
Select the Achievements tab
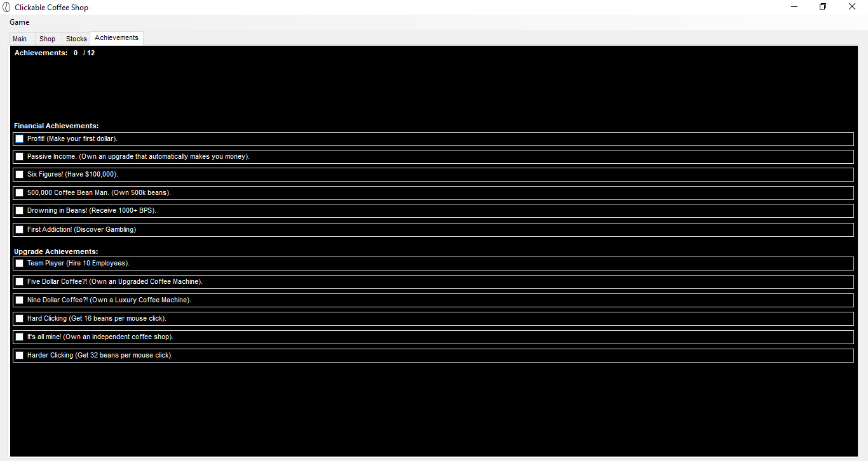(x=116, y=38)
